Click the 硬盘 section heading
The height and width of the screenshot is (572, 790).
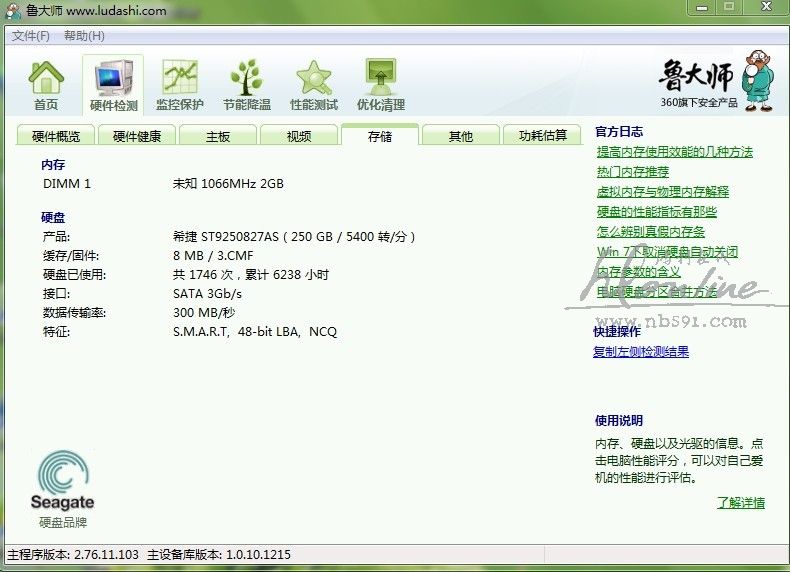(x=53, y=218)
